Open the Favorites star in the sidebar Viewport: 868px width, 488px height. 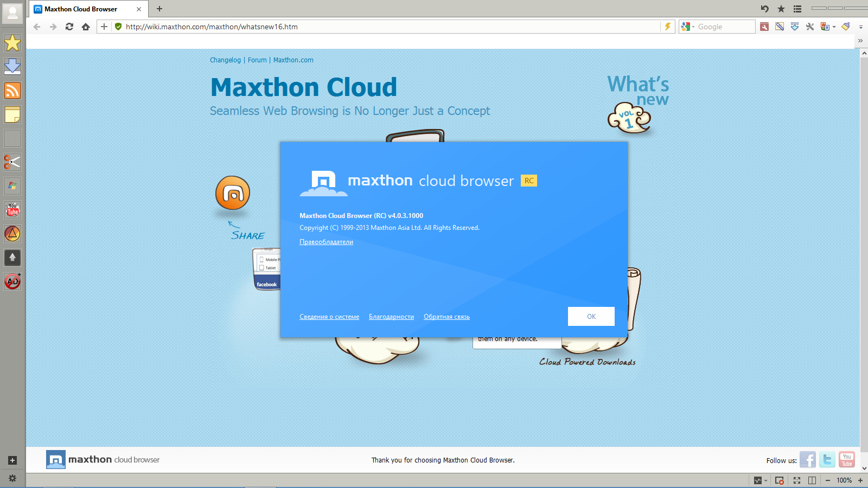point(12,43)
